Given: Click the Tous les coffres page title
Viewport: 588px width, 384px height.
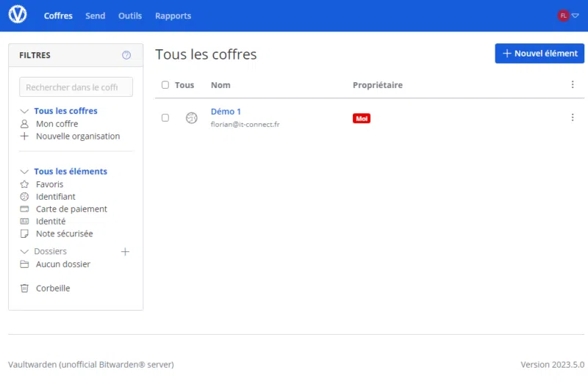Looking at the screenshot, I should (x=206, y=54).
